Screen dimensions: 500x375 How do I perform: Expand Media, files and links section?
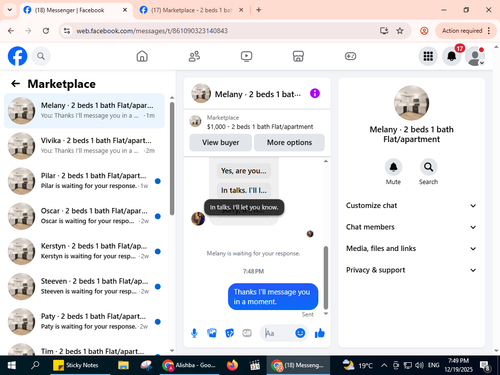(x=411, y=248)
